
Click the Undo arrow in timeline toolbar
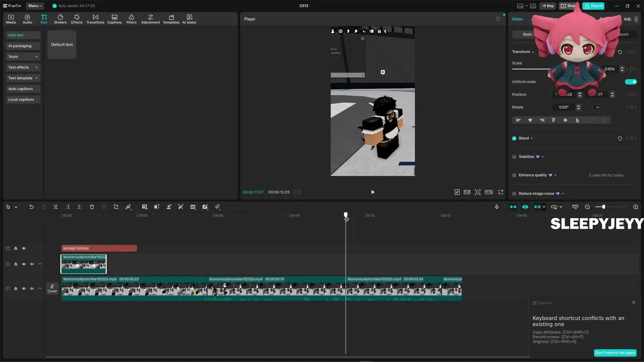pyautogui.click(x=31, y=207)
